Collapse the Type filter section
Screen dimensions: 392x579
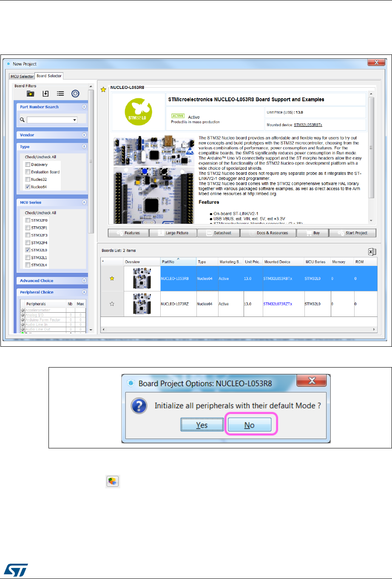pyautogui.click(x=84, y=146)
